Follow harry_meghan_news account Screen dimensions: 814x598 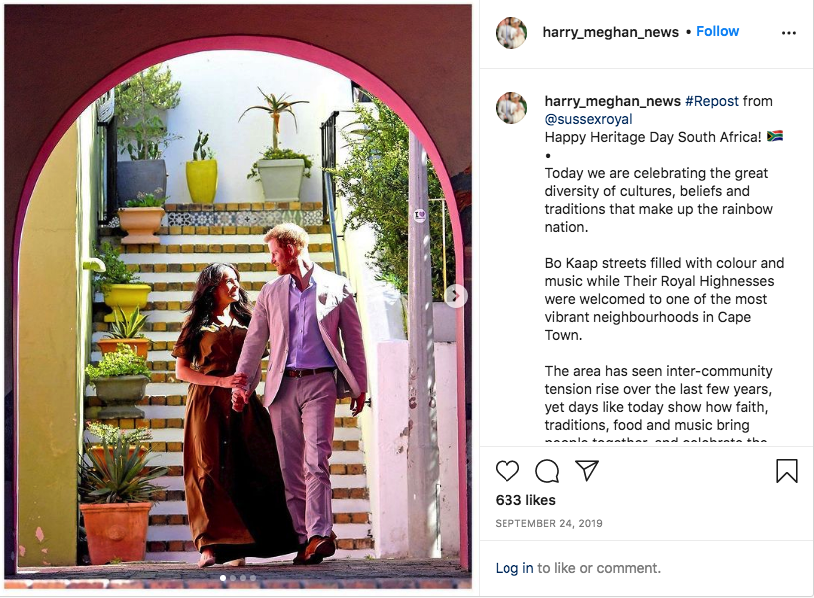pyautogui.click(x=717, y=32)
